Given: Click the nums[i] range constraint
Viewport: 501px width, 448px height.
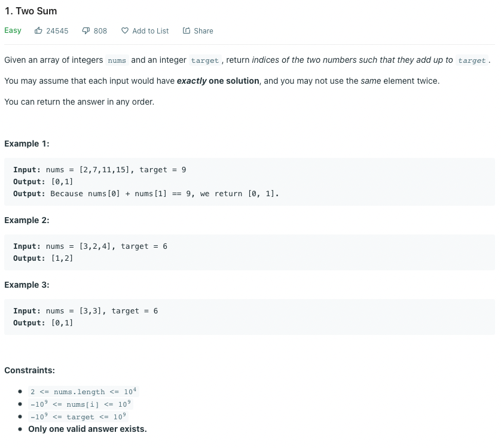Looking at the screenshot, I should 81,404.
